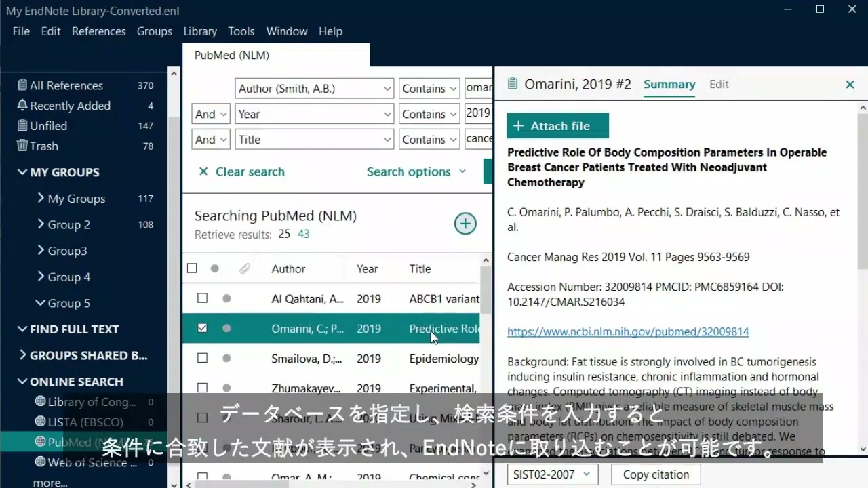This screenshot has width=868, height=488.
Task: Uncheck the Omarini reference checkbox
Action: (202, 328)
